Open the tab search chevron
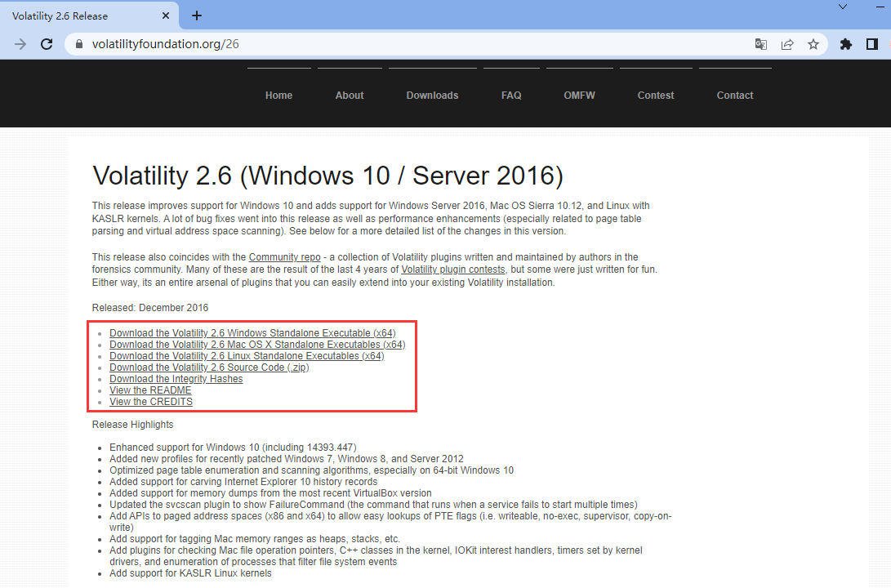 tap(843, 7)
